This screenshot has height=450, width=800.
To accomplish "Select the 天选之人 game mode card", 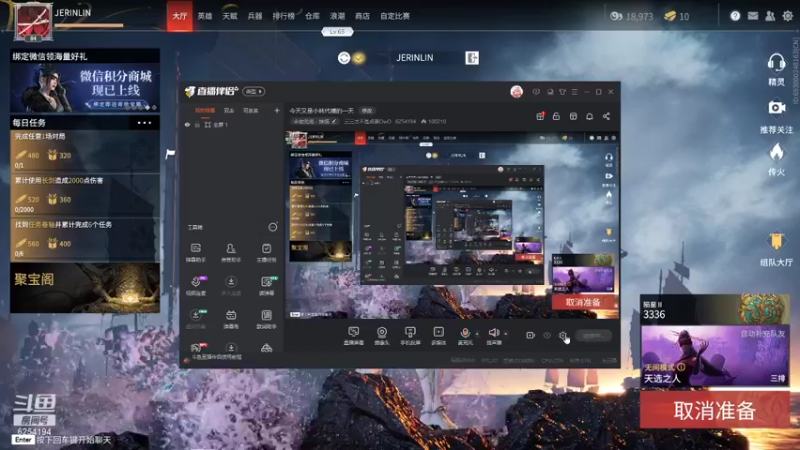I will (715, 356).
